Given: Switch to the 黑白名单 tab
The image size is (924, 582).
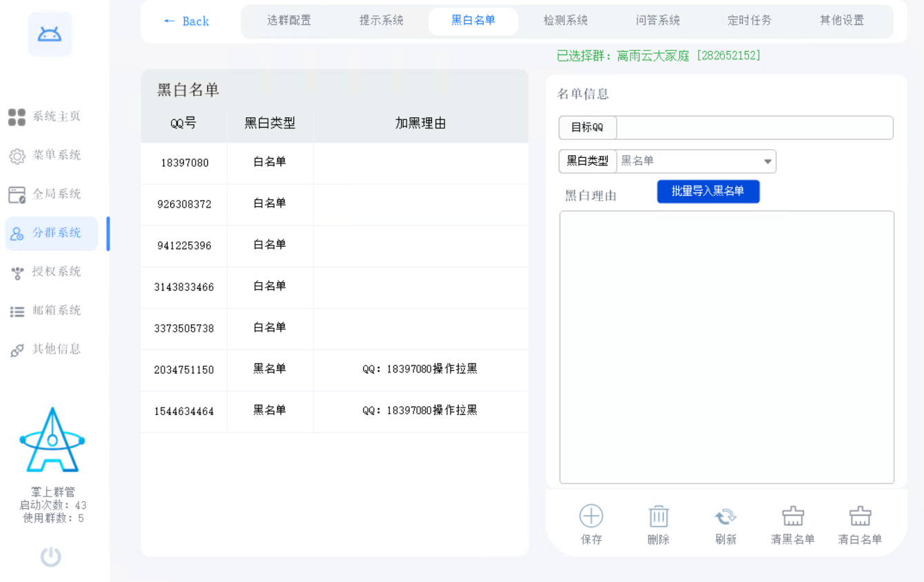Looking at the screenshot, I should 473,21.
